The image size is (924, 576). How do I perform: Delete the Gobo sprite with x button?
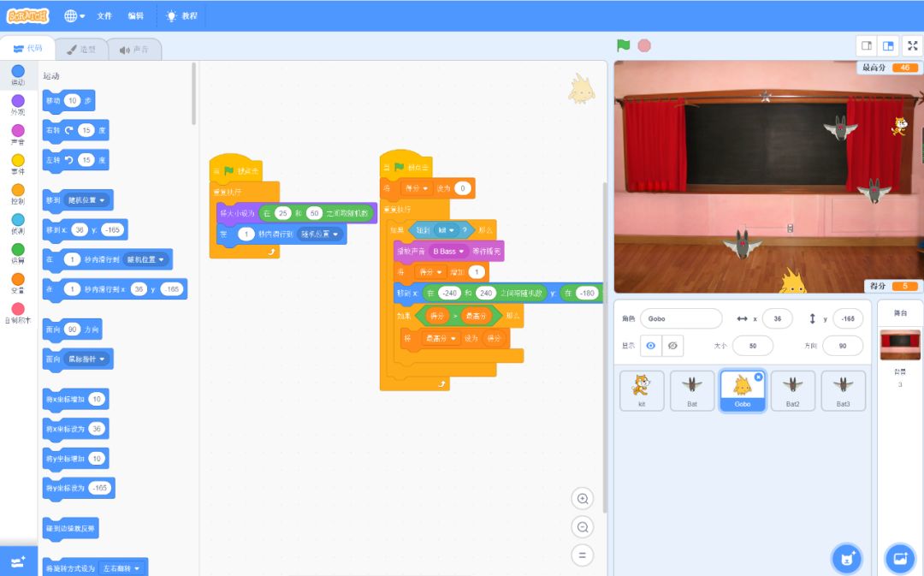[x=758, y=377]
